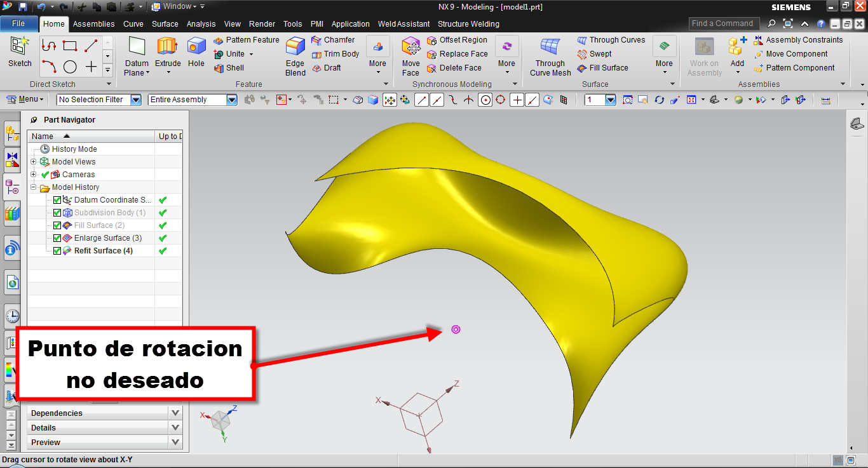This screenshot has width=868, height=468.
Task: Open the selection filter dropdown
Action: pyautogui.click(x=136, y=100)
